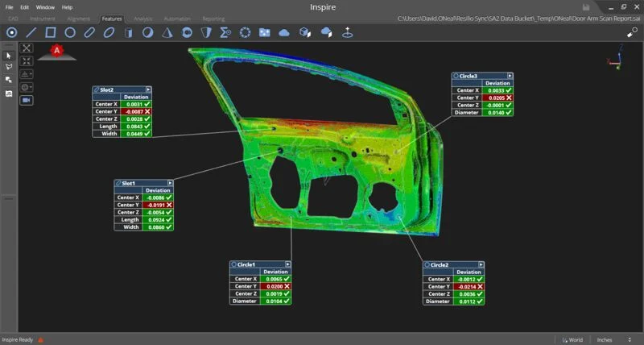The width and height of the screenshot is (644, 345).
Task: Select the Features tab
Action: tap(112, 19)
